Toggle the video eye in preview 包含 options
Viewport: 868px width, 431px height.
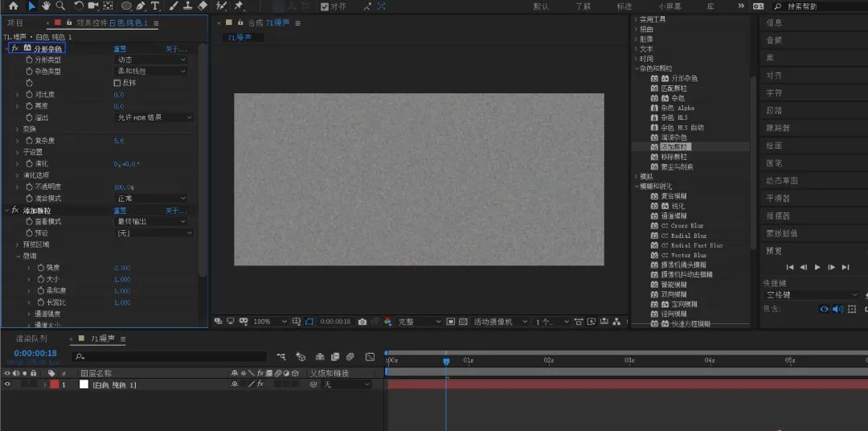pos(825,309)
